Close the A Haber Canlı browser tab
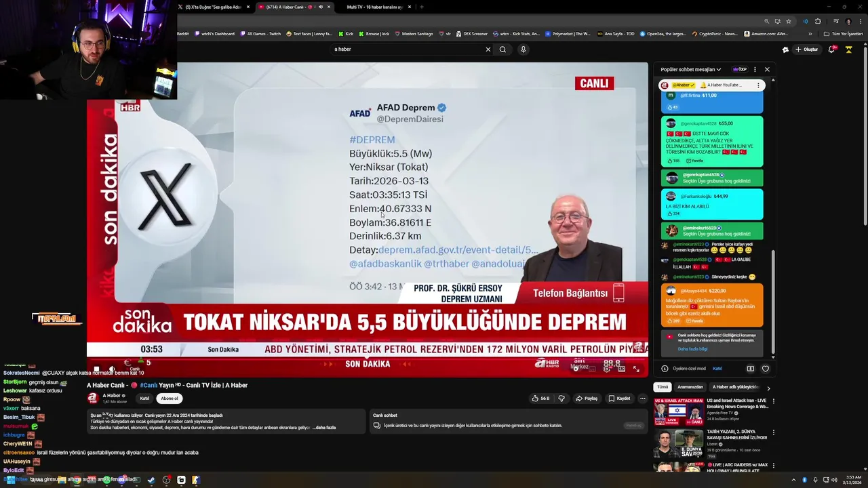868x488 pixels. click(x=329, y=7)
